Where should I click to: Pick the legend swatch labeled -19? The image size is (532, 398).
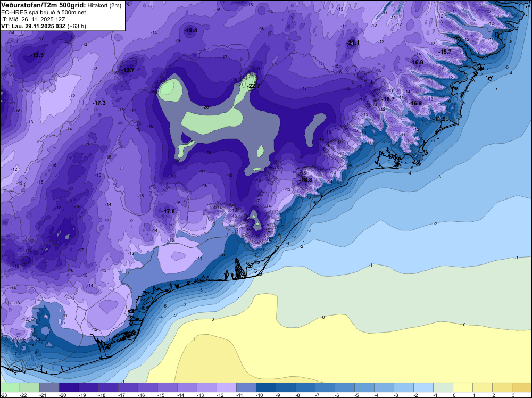pyautogui.click(x=88, y=387)
